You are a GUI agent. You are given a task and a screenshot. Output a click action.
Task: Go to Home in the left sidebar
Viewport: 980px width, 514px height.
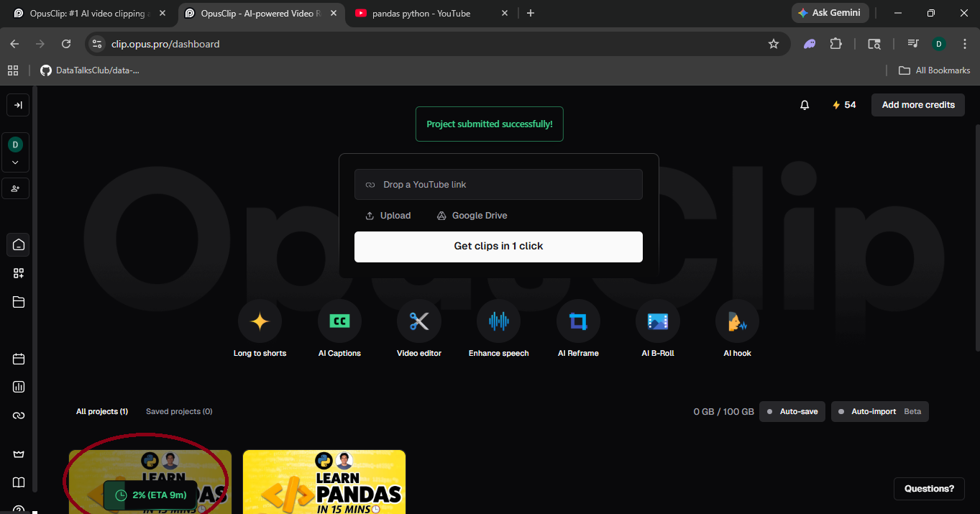(19, 244)
